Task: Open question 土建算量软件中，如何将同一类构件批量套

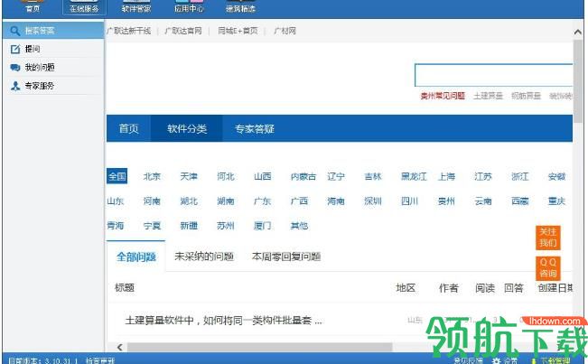Action: pyautogui.click(x=223, y=321)
